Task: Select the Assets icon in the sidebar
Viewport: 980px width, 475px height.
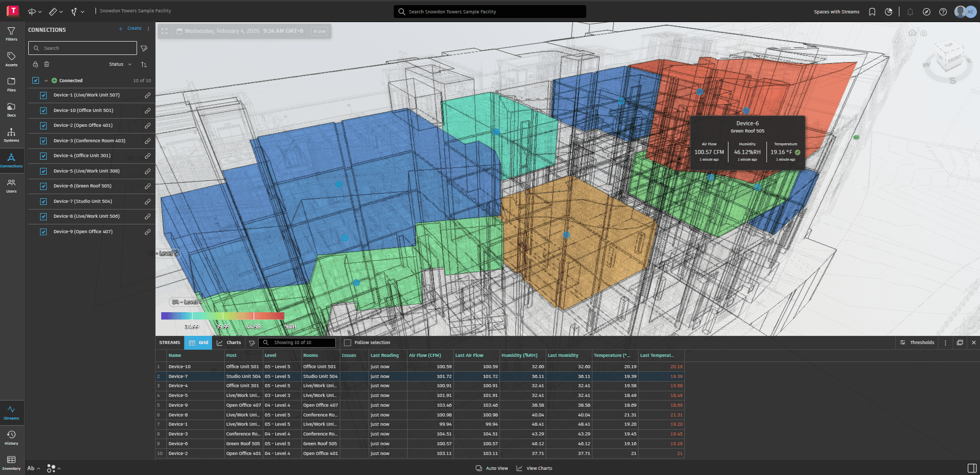Action: pos(11,58)
